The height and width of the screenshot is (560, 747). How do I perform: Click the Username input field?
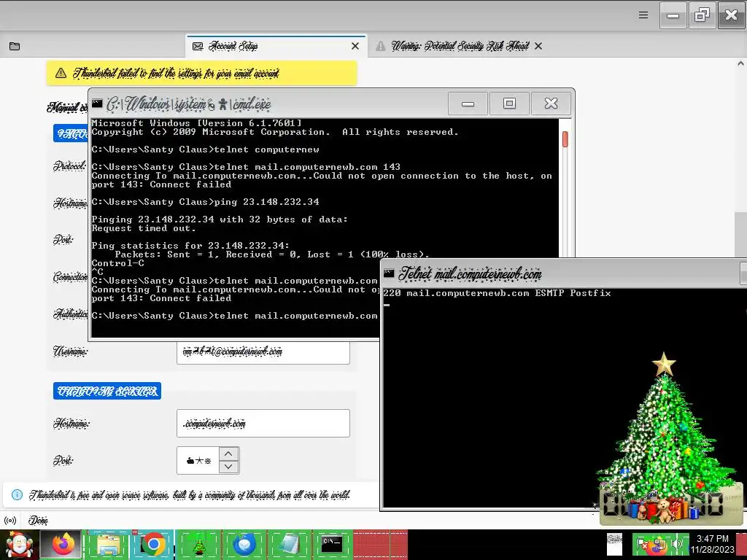(x=263, y=352)
